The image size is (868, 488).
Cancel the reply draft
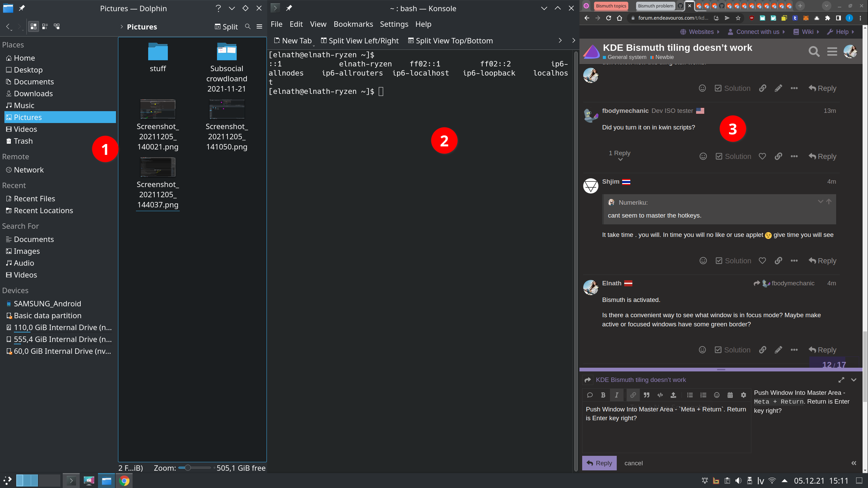tap(633, 463)
